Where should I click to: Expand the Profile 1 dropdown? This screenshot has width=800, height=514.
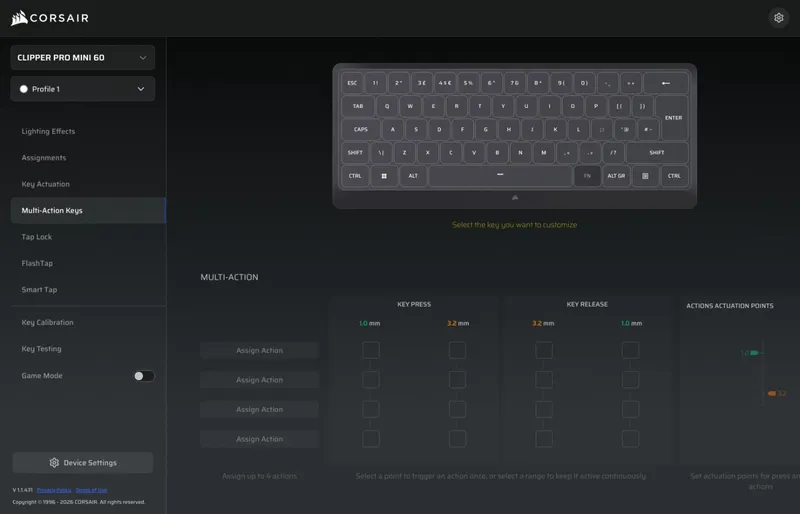click(x=83, y=89)
